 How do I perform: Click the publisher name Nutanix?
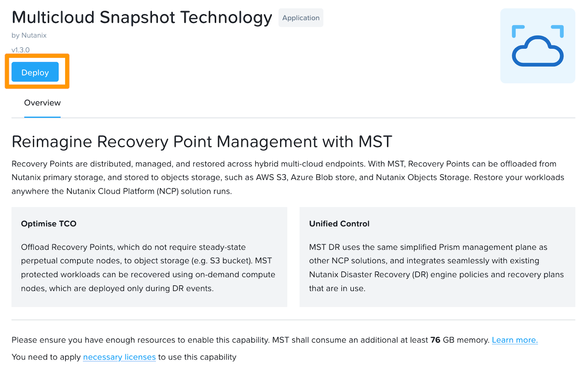29,35
